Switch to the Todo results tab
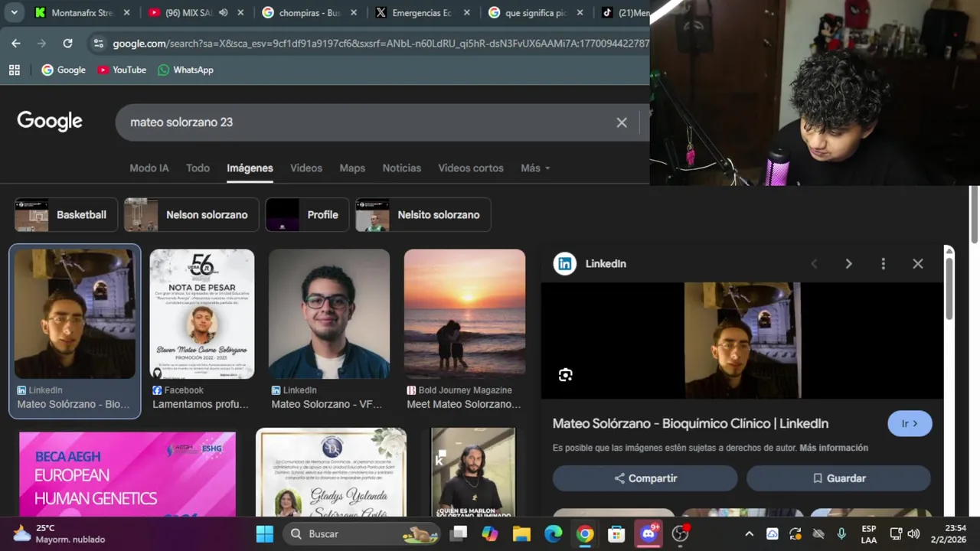This screenshot has height=551, width=980. (198, 168)
